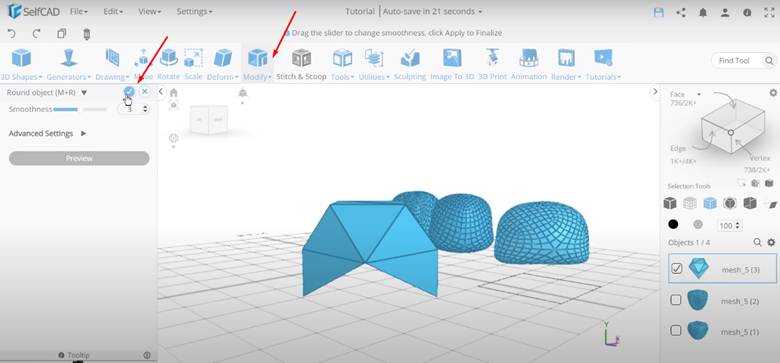Screen dimensions: 780x363
Task: Open selection panel gear settings
Action: pos(773,92)
